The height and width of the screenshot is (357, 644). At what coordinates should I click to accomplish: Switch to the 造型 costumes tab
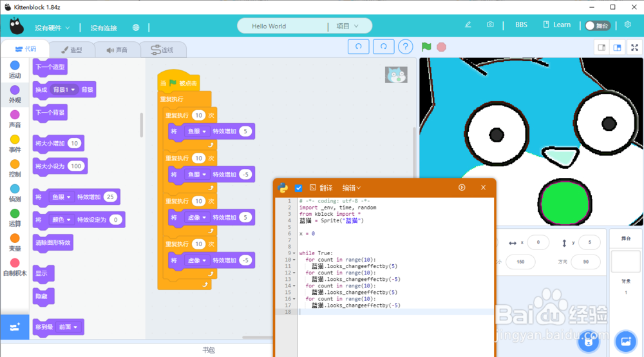click(71, 50)
